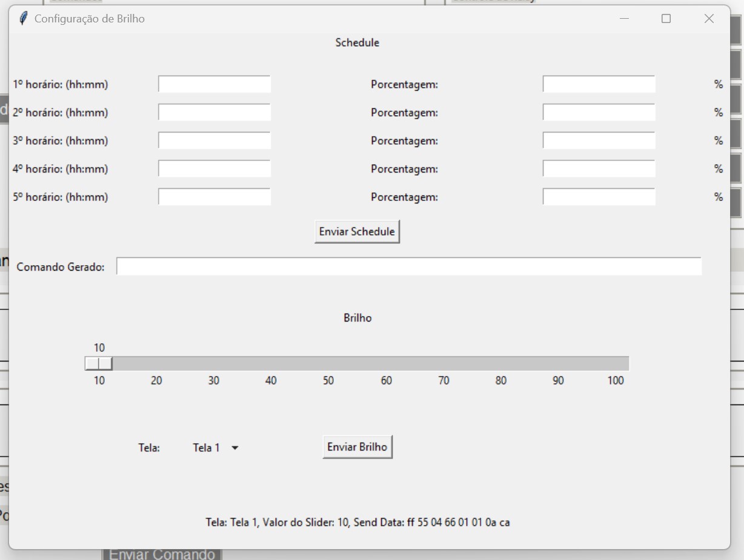Click the Enviar Schedule button
Viewport: 744px width, 560px height.
click(x=357, y=232)
